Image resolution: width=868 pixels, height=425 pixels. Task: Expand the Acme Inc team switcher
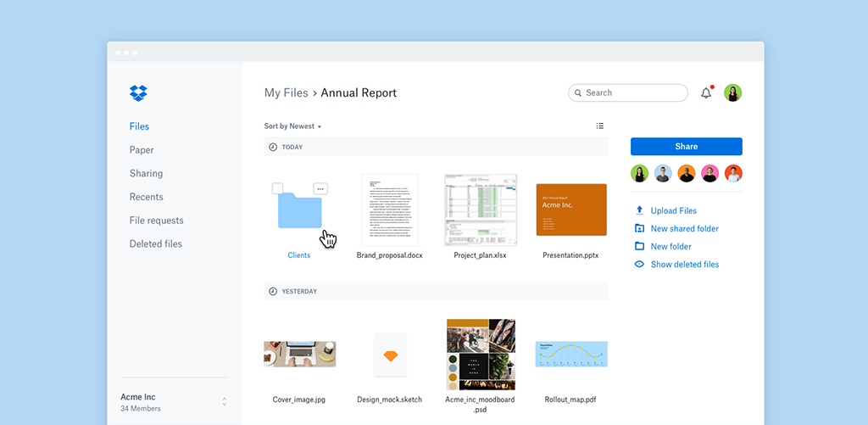tap(225, 401)
